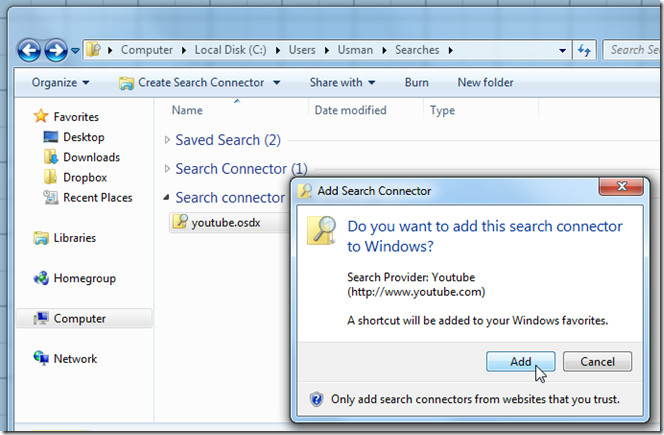Click the security shield help icon
The width and height of the screenshot is (664, 435).
(x=316, y=399)
